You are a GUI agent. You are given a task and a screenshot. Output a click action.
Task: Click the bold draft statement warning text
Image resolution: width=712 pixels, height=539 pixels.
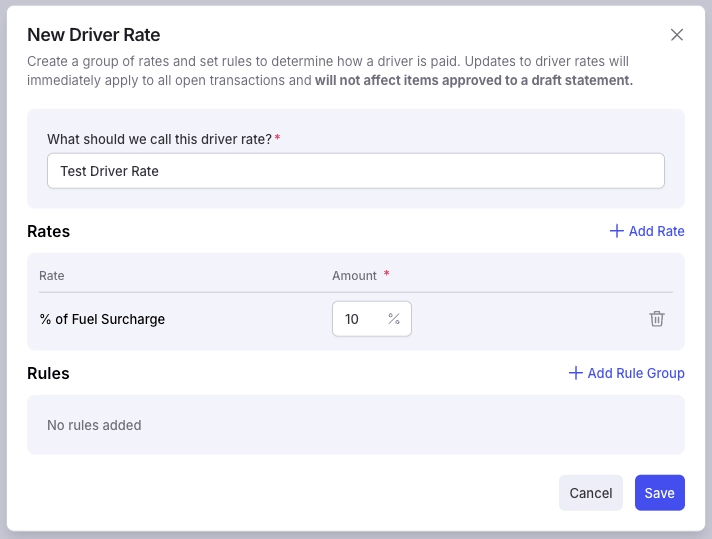(474, 80)
